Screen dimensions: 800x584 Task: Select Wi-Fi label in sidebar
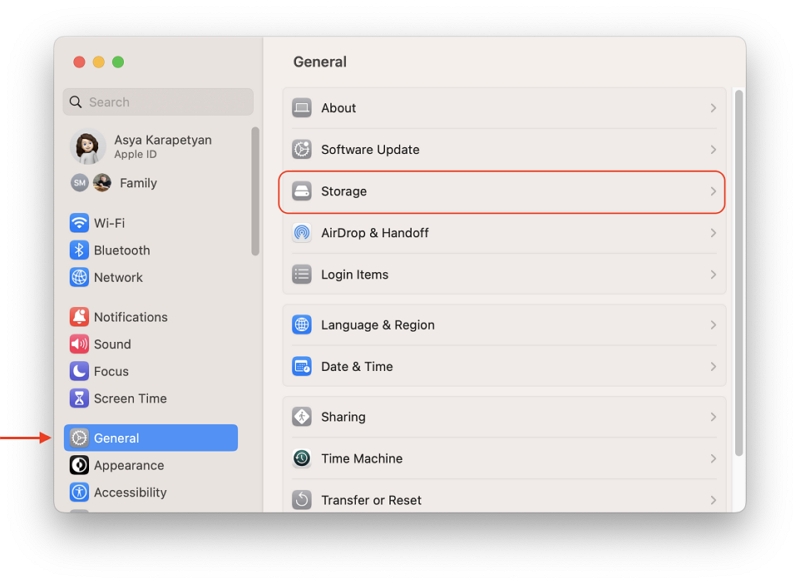point(109,223)
